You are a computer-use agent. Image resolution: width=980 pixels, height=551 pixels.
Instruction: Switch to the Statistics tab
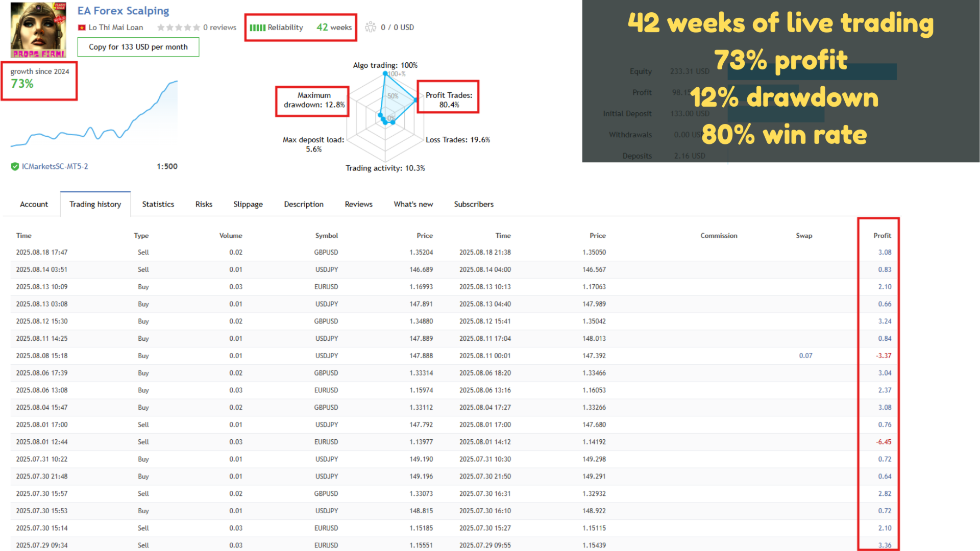pyautogui.click(x=158, y=204)
